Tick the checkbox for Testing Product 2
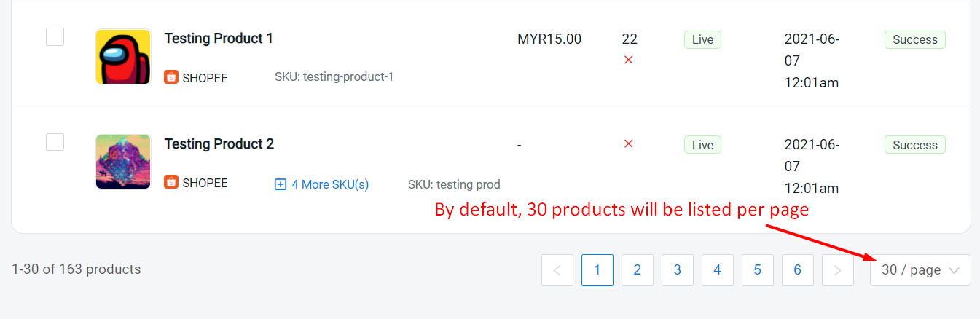 (55, 142)
